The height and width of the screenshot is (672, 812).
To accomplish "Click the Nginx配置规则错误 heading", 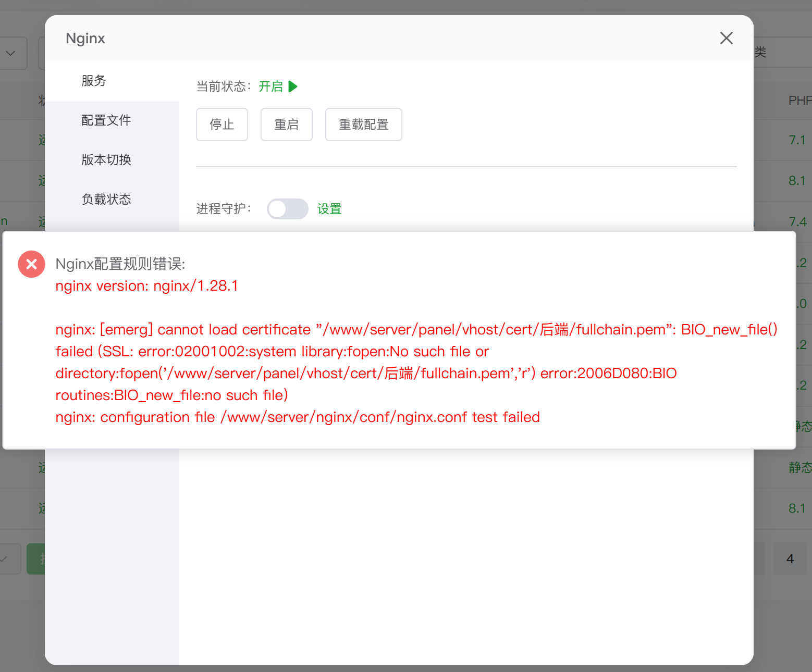I will [120, 264].
